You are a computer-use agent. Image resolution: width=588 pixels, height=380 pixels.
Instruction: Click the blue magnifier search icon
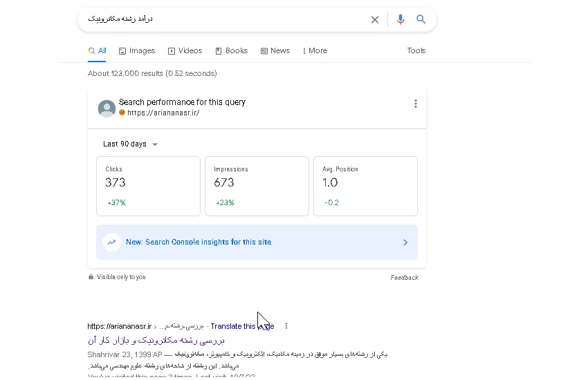[421, 19]
